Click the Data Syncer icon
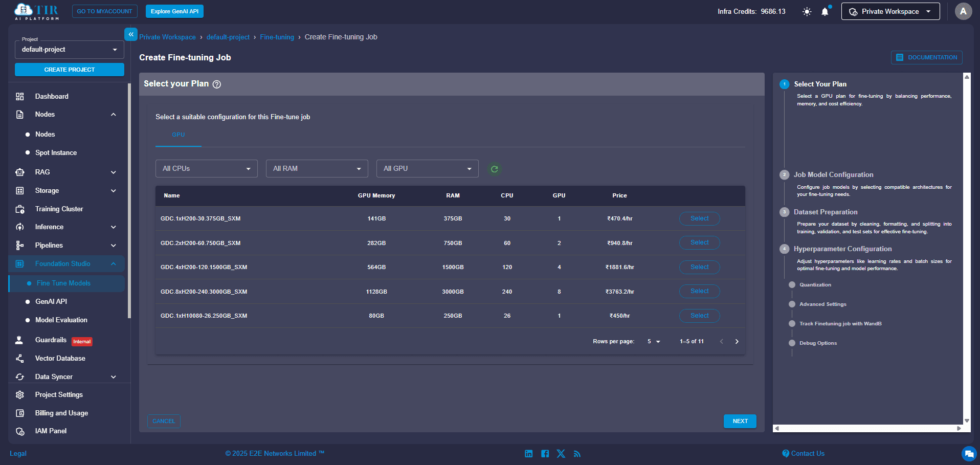Image resolution: width=980 pixels, height=465 pixels. 20,377
